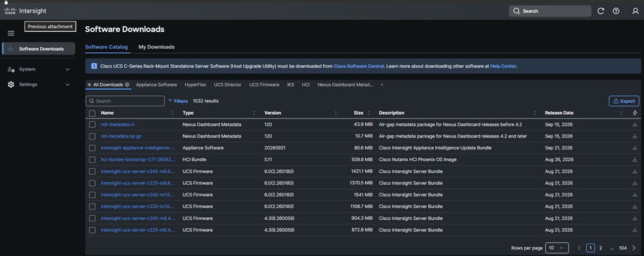Open the hci-bundle-bootstrap file link

click(x=138, y=159)
